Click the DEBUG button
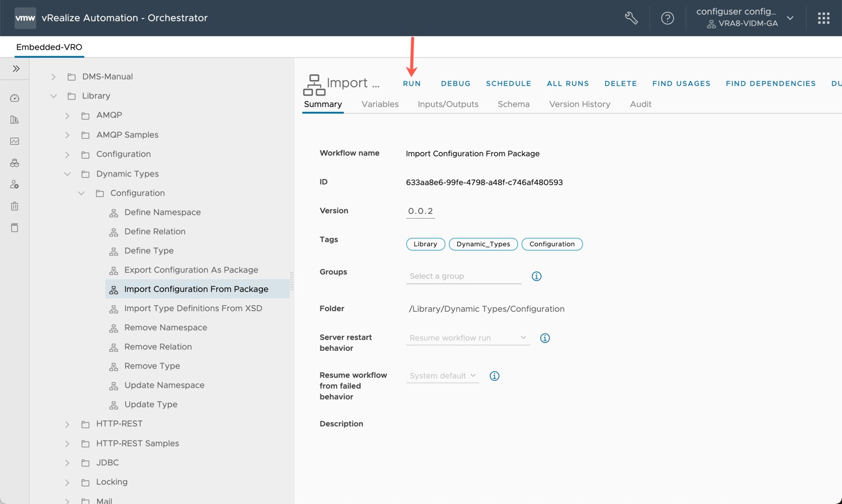This screenshot has height=504, width=842. 456,83
